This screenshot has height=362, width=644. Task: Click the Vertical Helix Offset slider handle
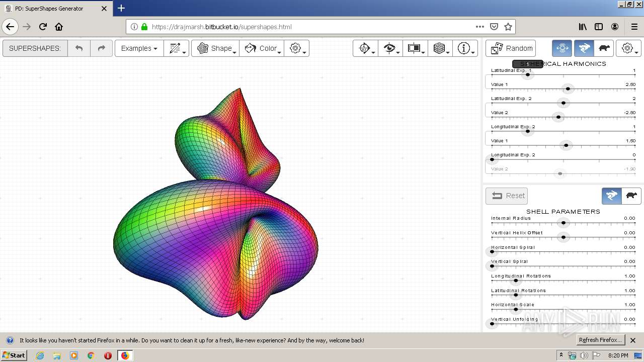[x=563, y=237]
